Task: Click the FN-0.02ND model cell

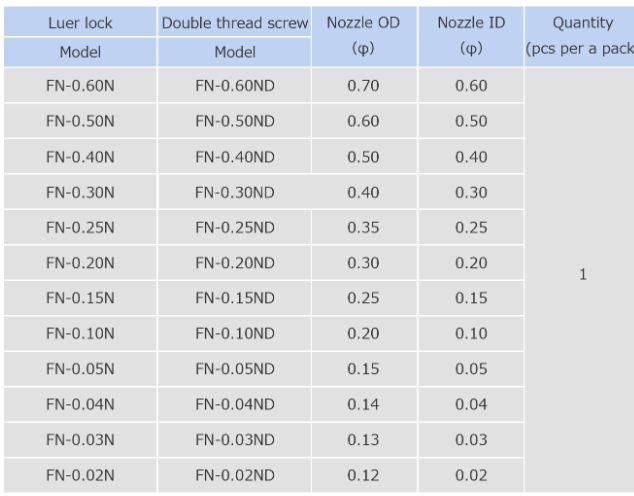Action: 235,476
